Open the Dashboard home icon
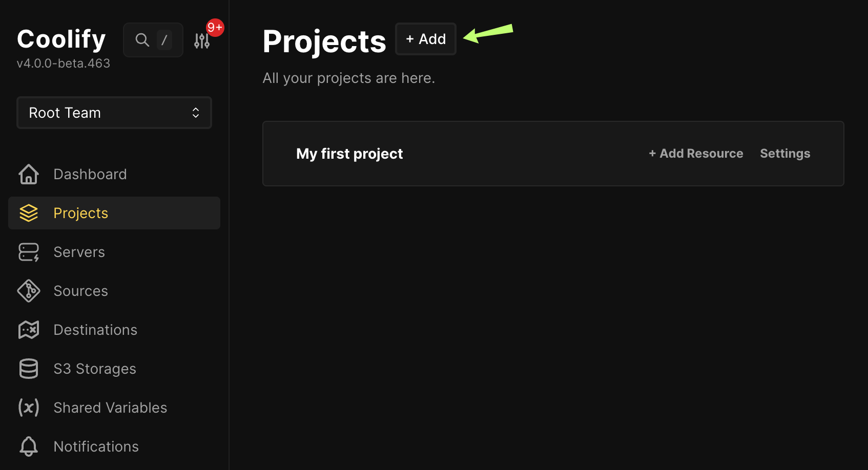Image resolution: width=868 pixels, height=470 pixels. pyautogui.click(x=29, y=174)
